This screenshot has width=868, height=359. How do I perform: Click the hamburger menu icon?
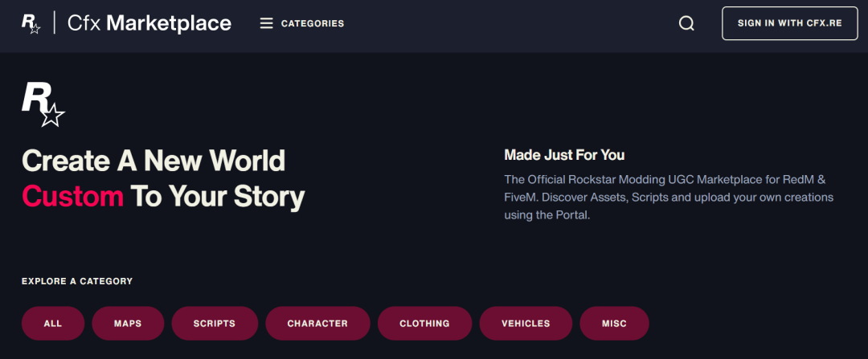click(267, 23)
